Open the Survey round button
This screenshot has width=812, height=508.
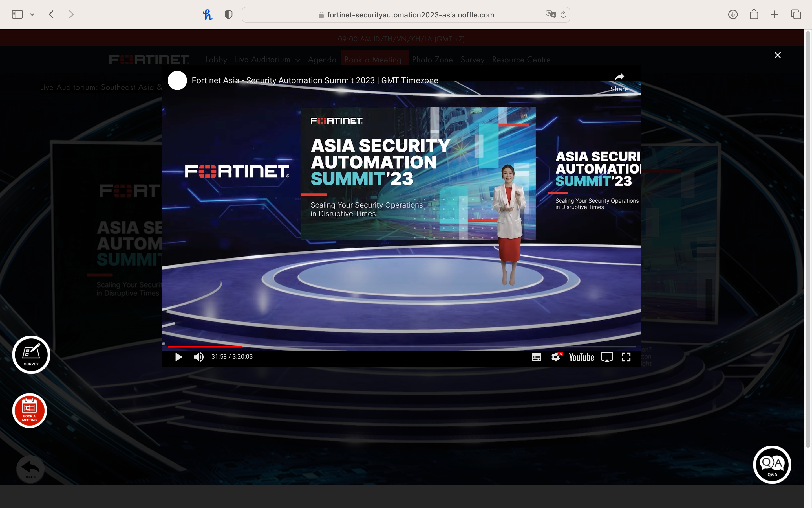coord(31,354)
